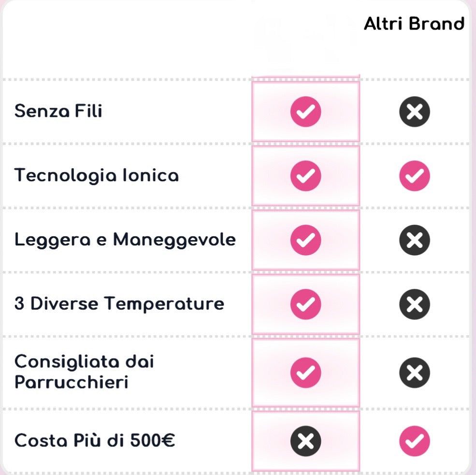Viewport: 476px width, 475px height.
Task: Click highlighted column checkmark for Tecnologia Ionica
Action: [x=305, y=175]
